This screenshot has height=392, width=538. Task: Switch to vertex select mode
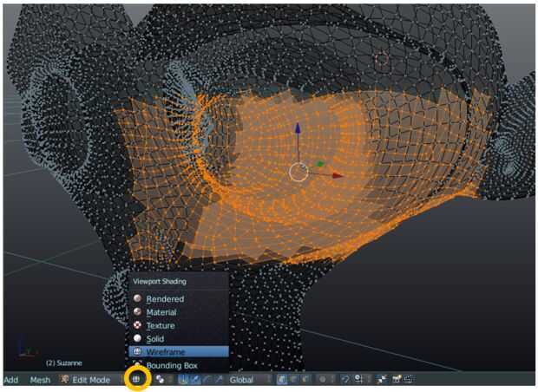click(282, 379)
